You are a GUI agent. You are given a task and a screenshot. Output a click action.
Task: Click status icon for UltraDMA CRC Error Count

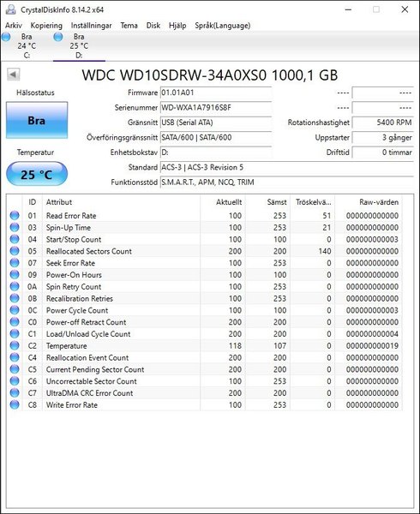(15, 392)
